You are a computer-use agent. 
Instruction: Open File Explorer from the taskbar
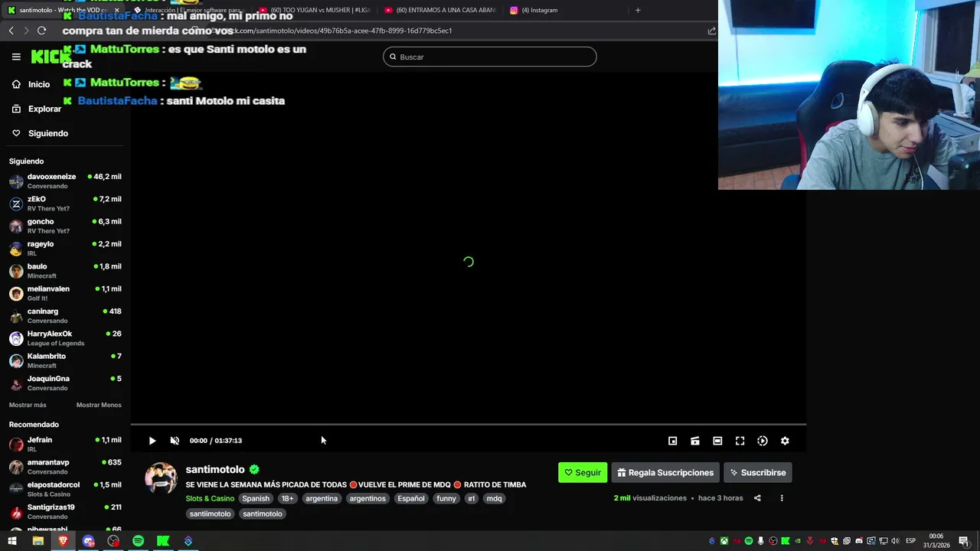[38, 541]
